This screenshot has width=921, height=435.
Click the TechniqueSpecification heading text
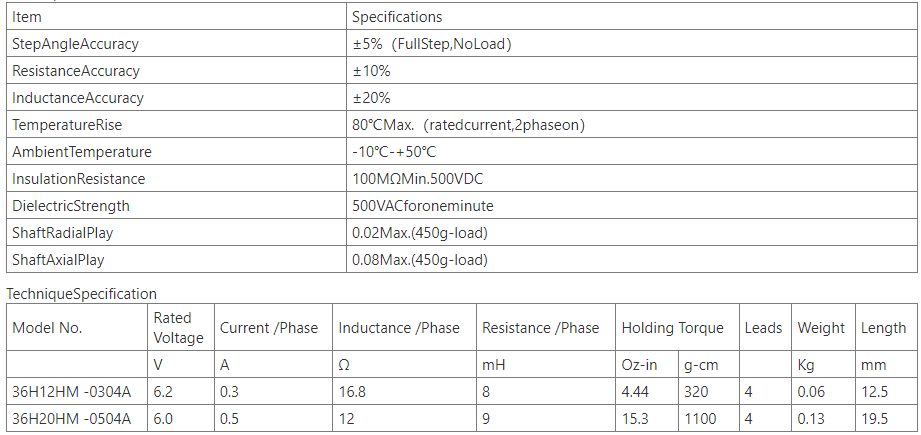coord(82,294)
